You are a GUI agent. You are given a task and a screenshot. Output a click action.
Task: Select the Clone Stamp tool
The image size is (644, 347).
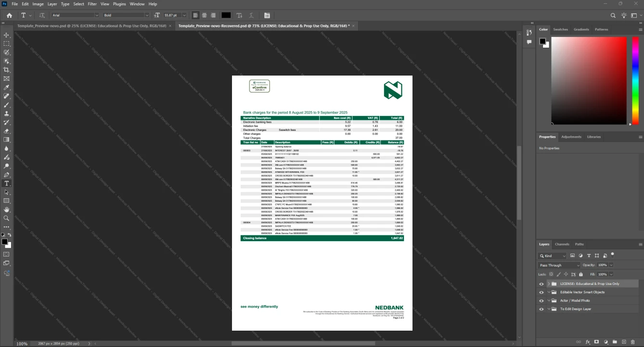(7, 114)
